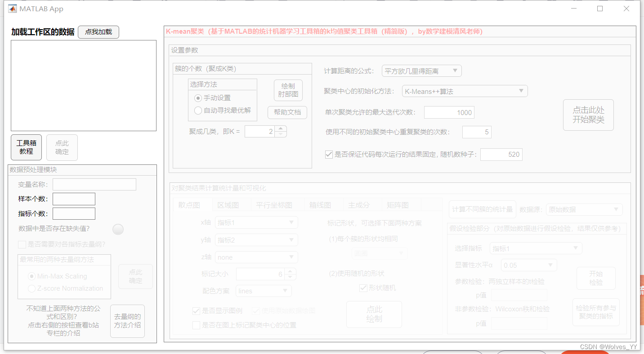This screenshot has width=644, height=354.
Task: Toggle the fixed random seed checkbox
Action: (329, 155)
